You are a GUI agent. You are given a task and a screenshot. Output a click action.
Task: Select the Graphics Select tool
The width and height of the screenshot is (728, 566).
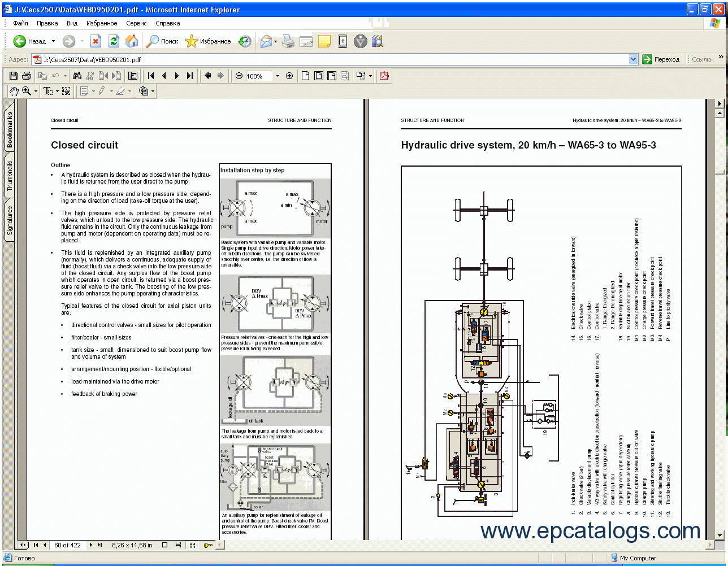[66, 91]
